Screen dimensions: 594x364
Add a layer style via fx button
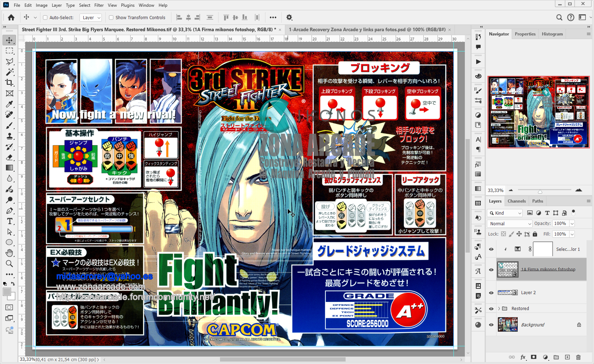(x=523, y=357)
